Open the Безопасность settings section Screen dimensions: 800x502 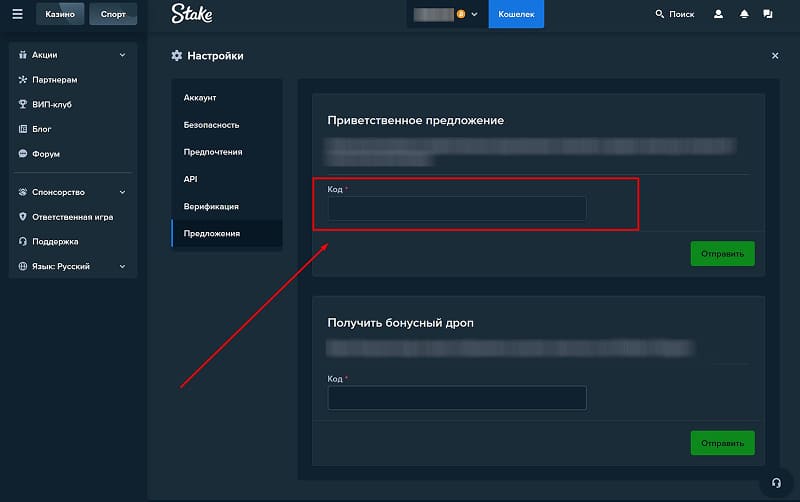pyautogui.click(x=227, y=124)
